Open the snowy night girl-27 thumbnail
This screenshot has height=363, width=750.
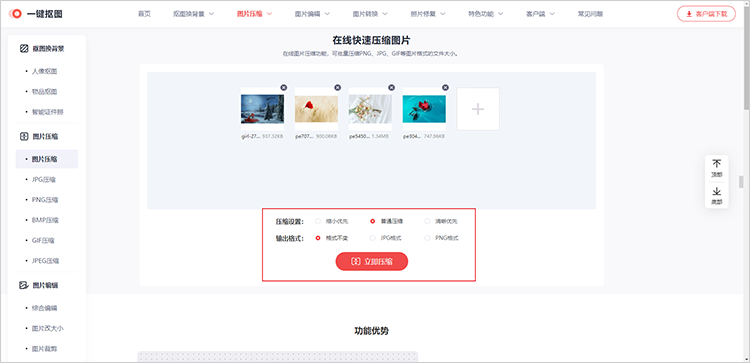point(262,109)
